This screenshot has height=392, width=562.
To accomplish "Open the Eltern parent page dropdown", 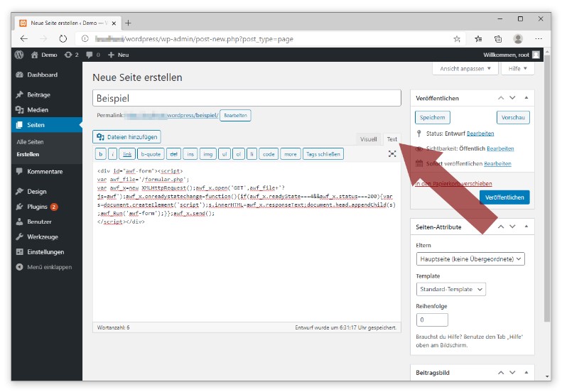I will 470,259.
